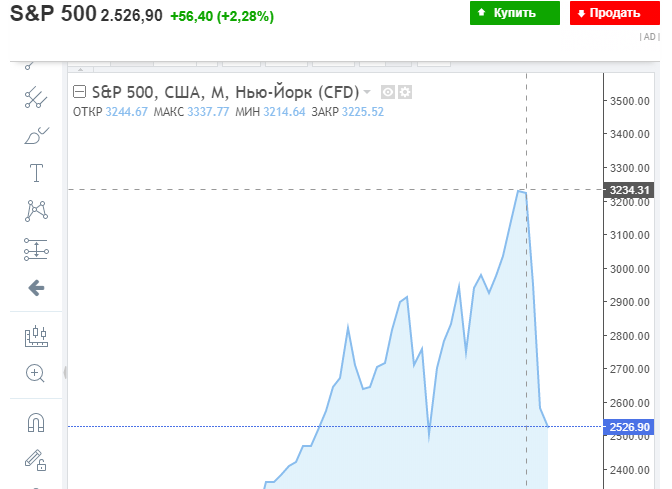Image resolution: width=672 pixels, height=489 pixels.
Task: Click the ЗАКР value 3225.52
Action: pyautogui.click(x=363, y=112)
